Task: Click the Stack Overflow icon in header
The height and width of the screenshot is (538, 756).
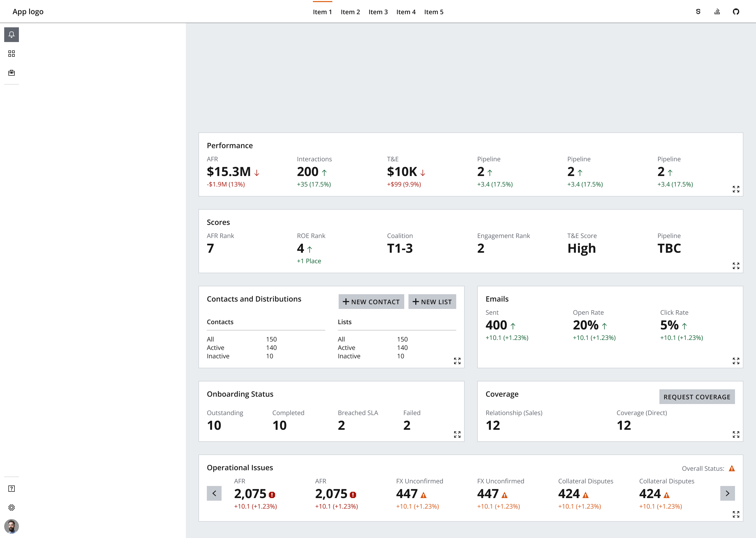Action: point(717,12)
